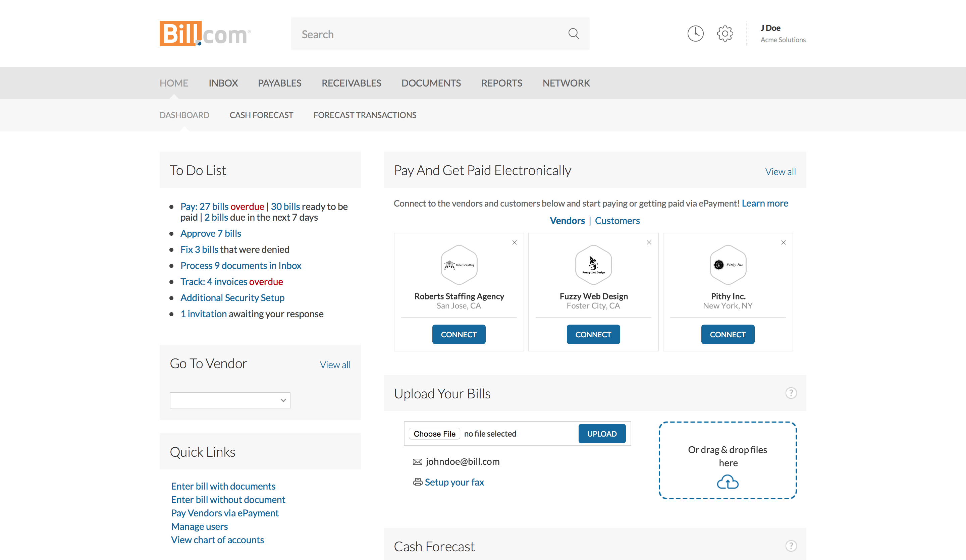Click UPLOAD button for bill file
The height and width of the screenshot is (560, 966).
(x=601, y=433)
